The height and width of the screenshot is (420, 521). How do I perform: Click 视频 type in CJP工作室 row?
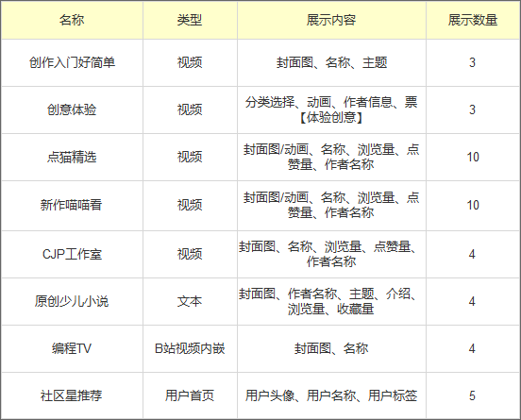[190, 254]
